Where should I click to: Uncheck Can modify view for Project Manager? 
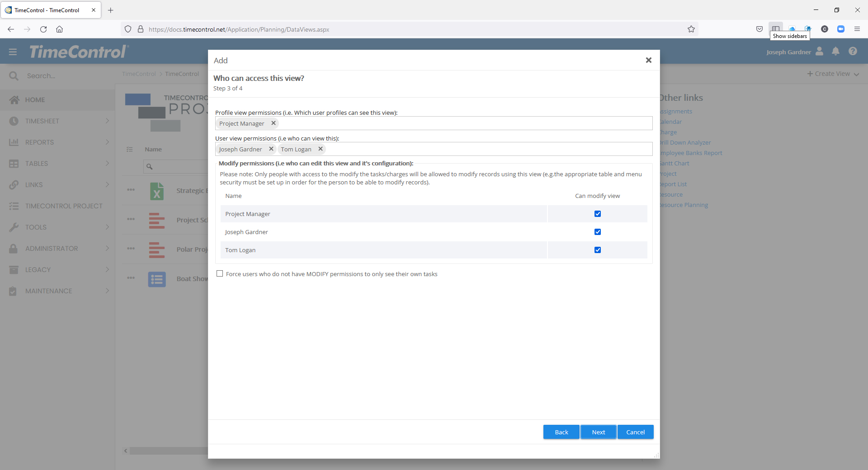click(597, 214)
